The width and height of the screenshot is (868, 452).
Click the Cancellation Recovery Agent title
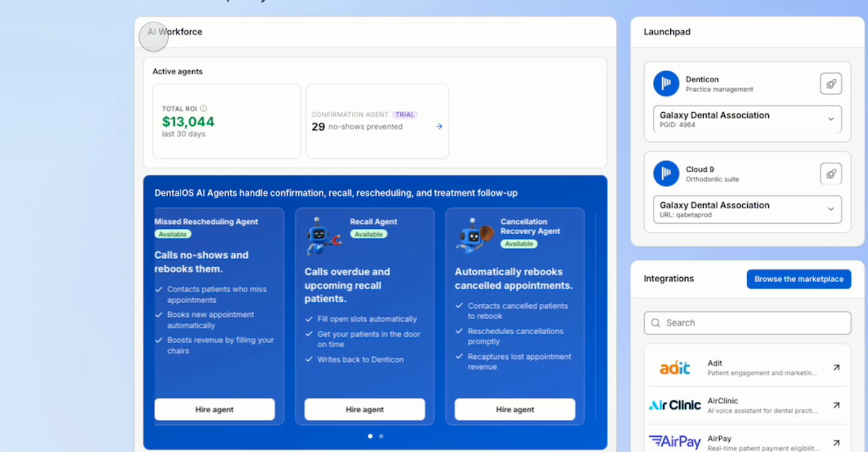tap(530, 226)
